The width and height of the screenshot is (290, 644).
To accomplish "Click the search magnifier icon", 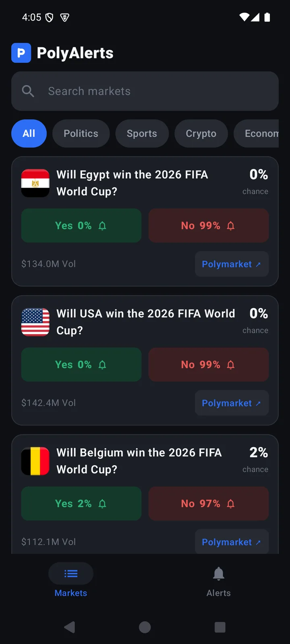I will pos(28,91).
